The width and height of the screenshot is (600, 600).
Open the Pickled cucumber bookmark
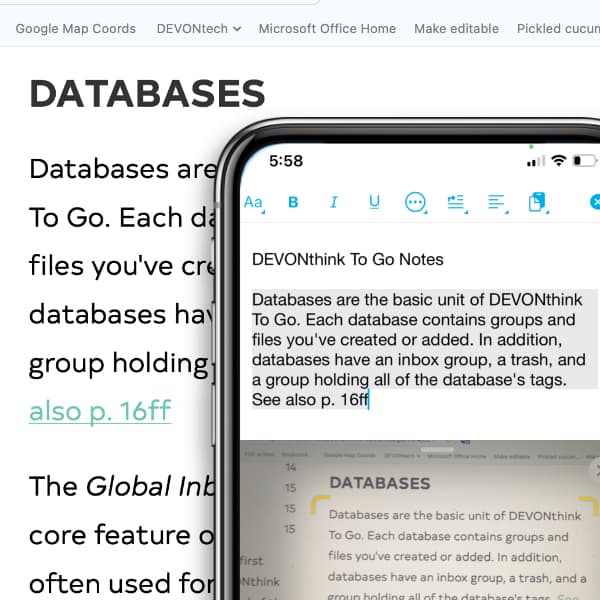point(558,29)
